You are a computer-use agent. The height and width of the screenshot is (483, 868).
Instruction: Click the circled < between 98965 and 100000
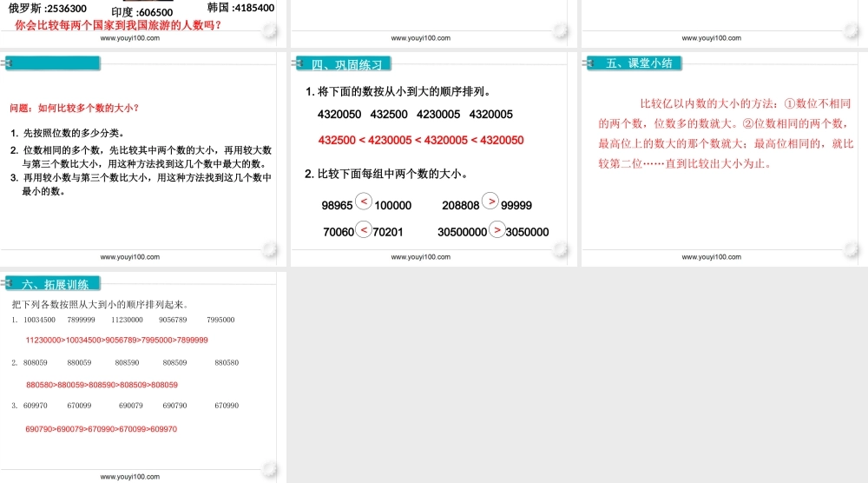(x=365, y=202)
